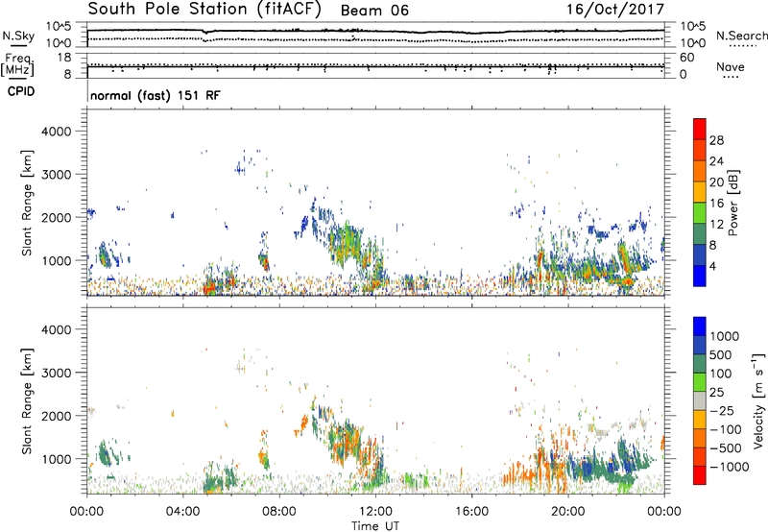
Task: Click the Power colorbar tick label '12'
Action: pos(716,224)
